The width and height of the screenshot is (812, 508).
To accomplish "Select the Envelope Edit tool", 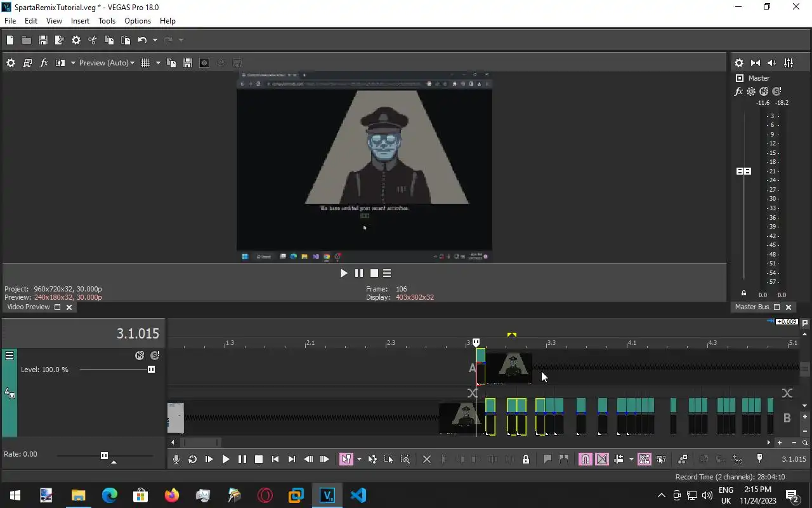I will click(x=372, y=459).
